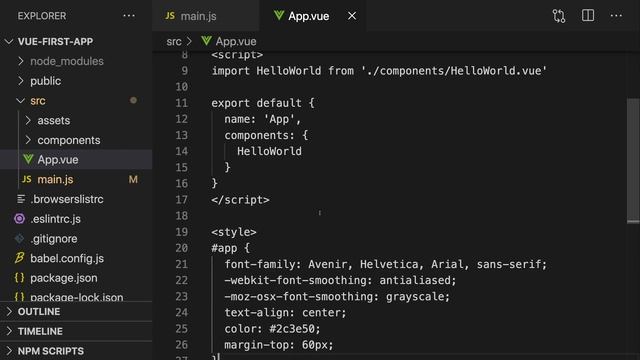Click the lines icon beside .browserslistrc
This screenshot has width=640, height=360.
pyautogui.click(x=21, y=199)
